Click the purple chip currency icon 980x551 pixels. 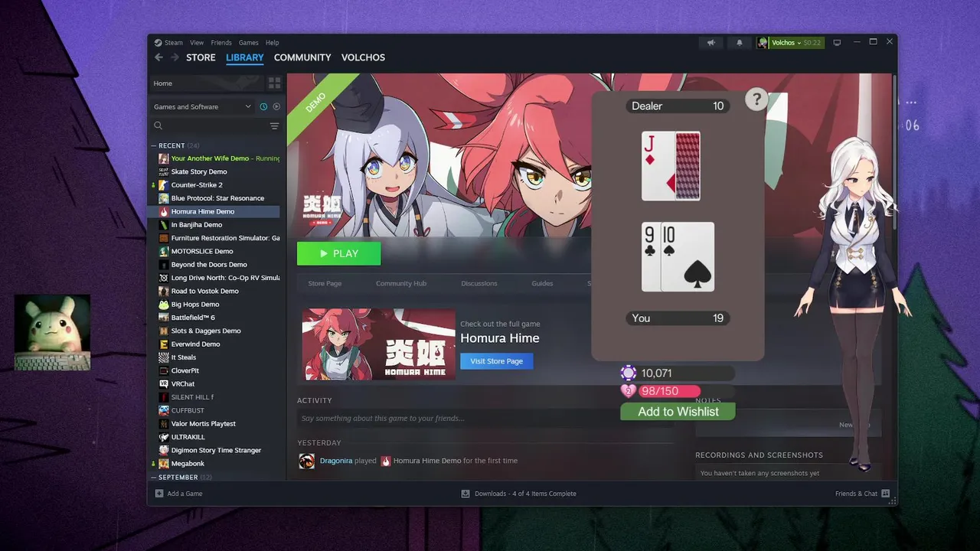[x=629, y=373]
